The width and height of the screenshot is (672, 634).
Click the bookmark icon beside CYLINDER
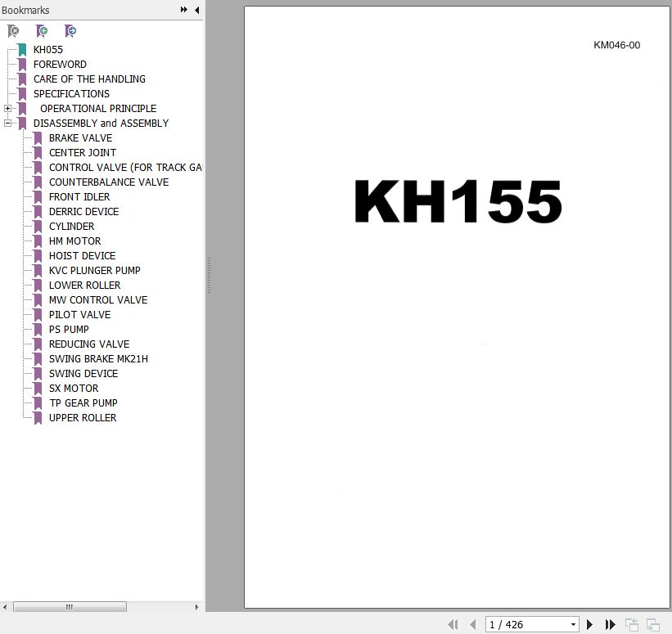[38, 226]
